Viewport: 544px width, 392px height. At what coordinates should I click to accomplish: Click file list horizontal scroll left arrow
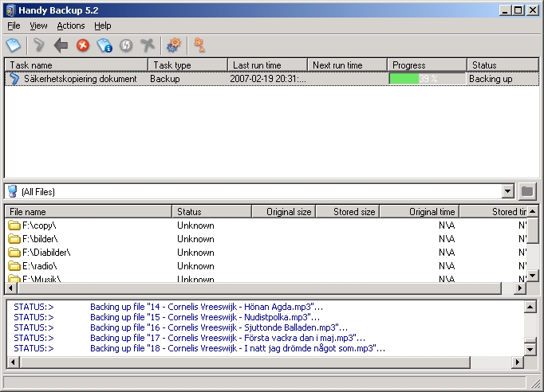click(x=11, y=288)
